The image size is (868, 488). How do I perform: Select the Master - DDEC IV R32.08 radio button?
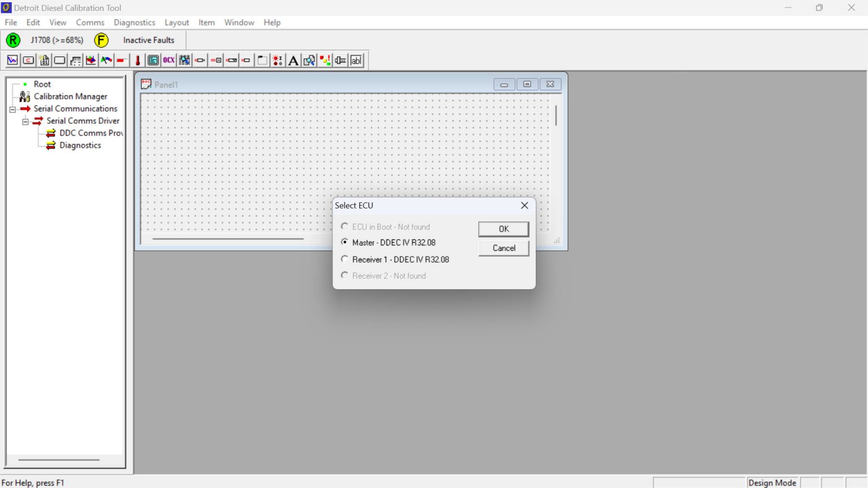pos(345,242)
